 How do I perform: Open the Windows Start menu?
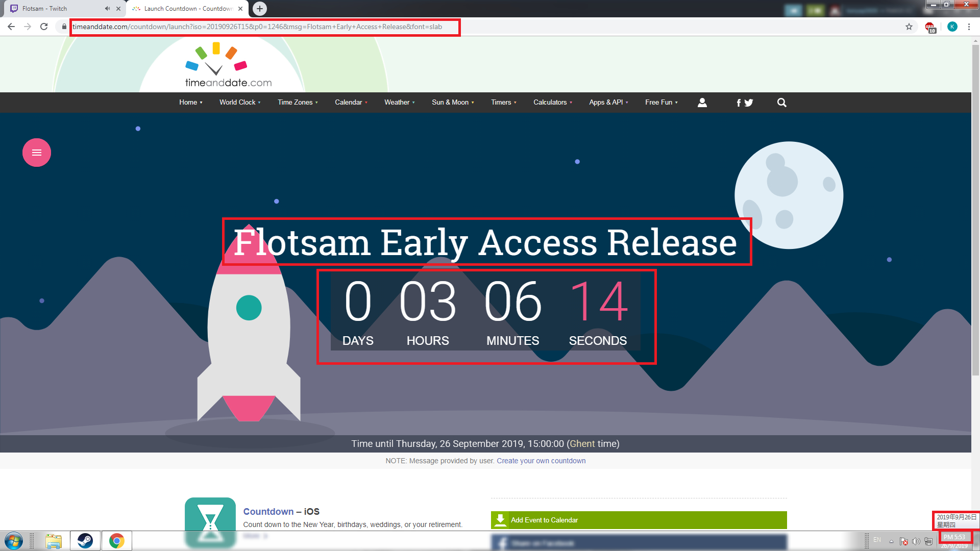(14, 541)
